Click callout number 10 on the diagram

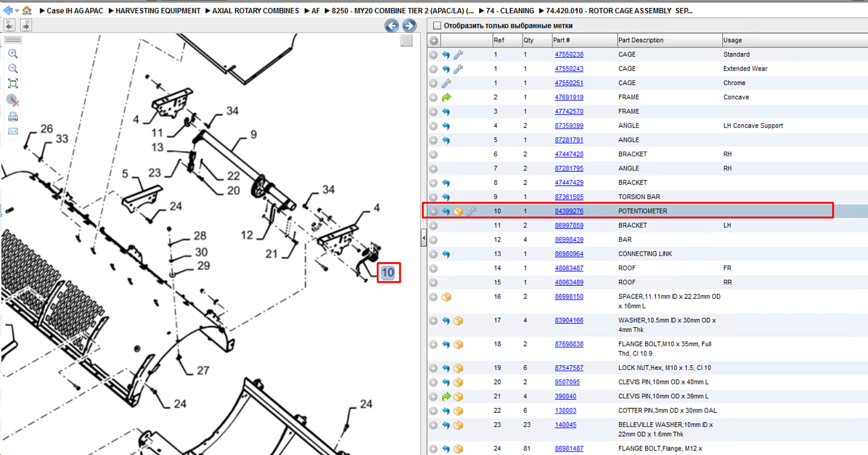[x=388, y=273]
